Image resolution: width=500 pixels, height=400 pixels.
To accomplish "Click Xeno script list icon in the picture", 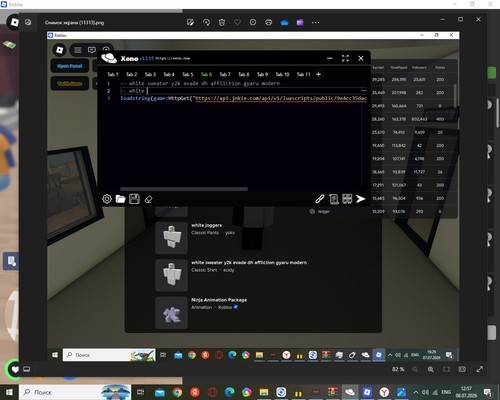I will click(x=334, y=199).
